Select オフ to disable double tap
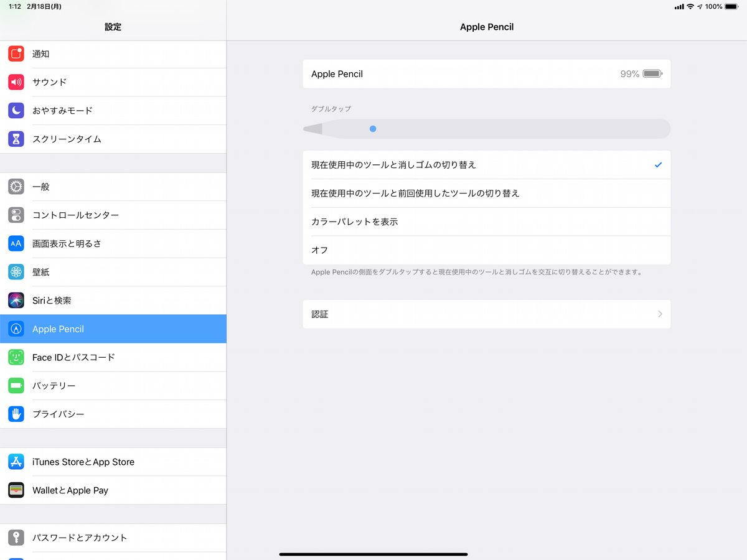The height and width of the screenshot is (560, 747). pos(487,250)
